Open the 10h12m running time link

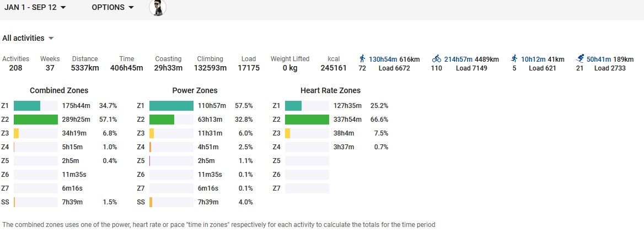533,59
